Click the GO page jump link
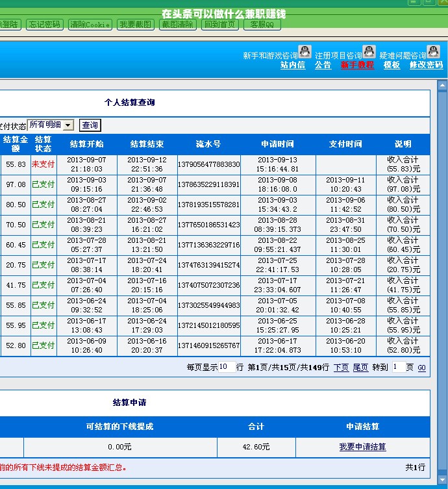The width and height of the screenshot is (448, 489). pos(421,368)
